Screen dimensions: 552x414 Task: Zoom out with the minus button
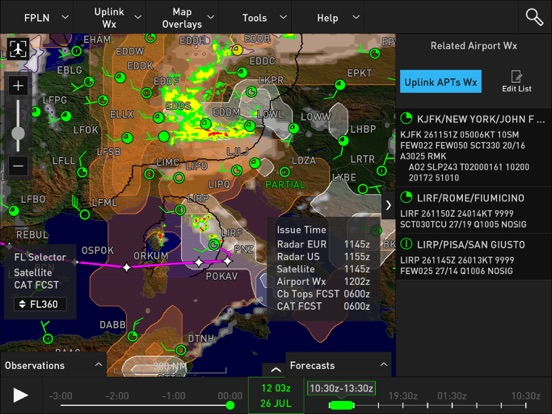tap(18, 166)
